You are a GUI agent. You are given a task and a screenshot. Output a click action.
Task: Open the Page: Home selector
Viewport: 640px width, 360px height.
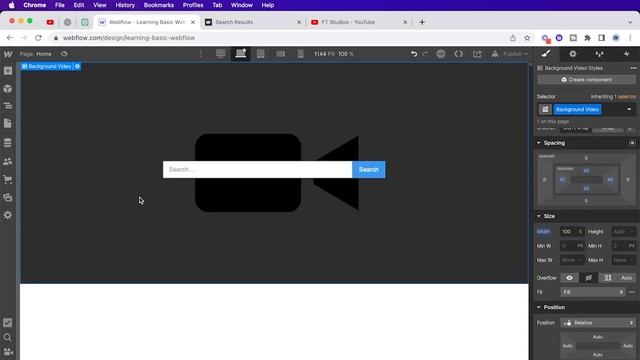36,54
